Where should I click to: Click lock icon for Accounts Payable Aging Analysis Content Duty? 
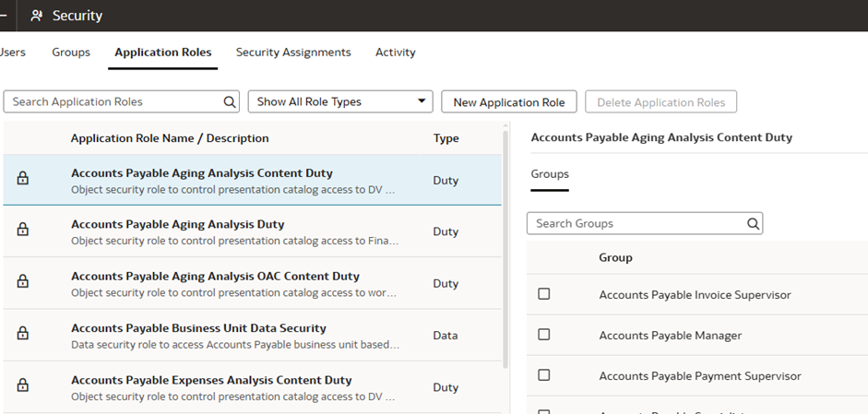point(23,179)
